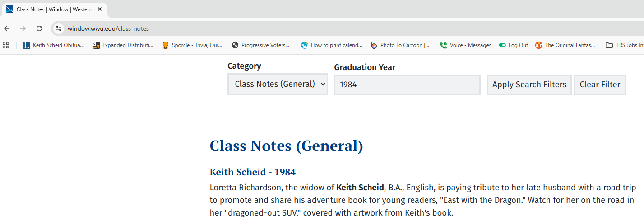This screenshot has width=644, height=221.
Task: Reload the Class Notes page
Action: pos(39,28)
